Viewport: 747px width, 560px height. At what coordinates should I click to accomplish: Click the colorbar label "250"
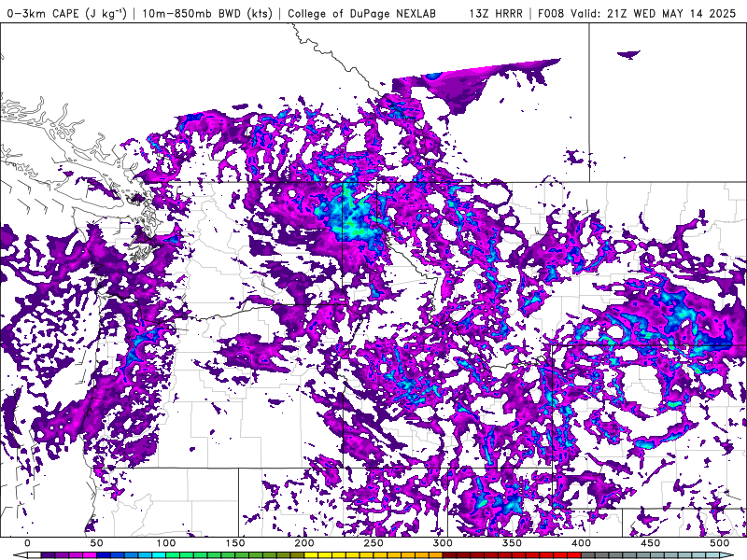373,543
